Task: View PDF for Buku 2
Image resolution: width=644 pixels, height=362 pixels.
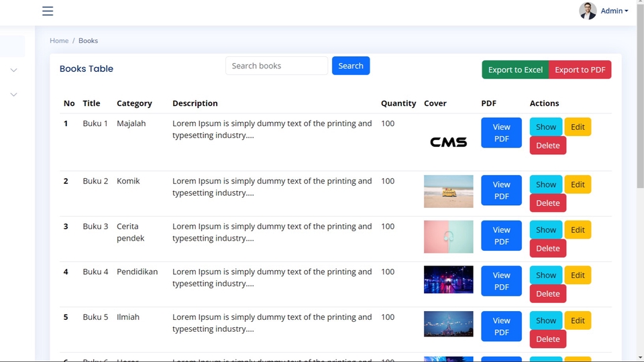Action: pos(502,190)
